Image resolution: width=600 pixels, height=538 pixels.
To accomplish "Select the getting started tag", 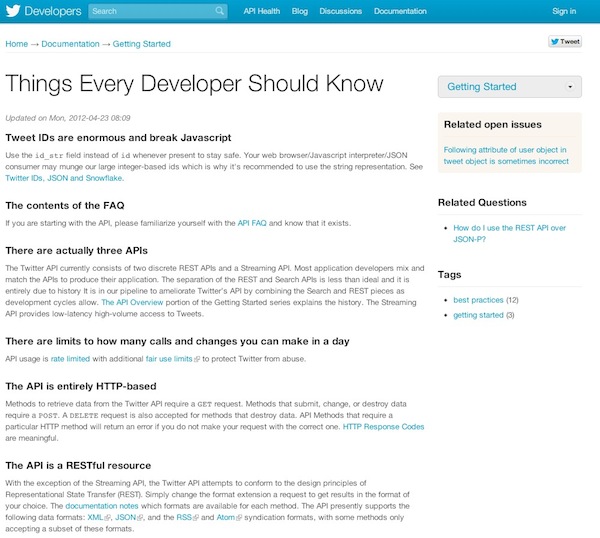I will [478, 315].
